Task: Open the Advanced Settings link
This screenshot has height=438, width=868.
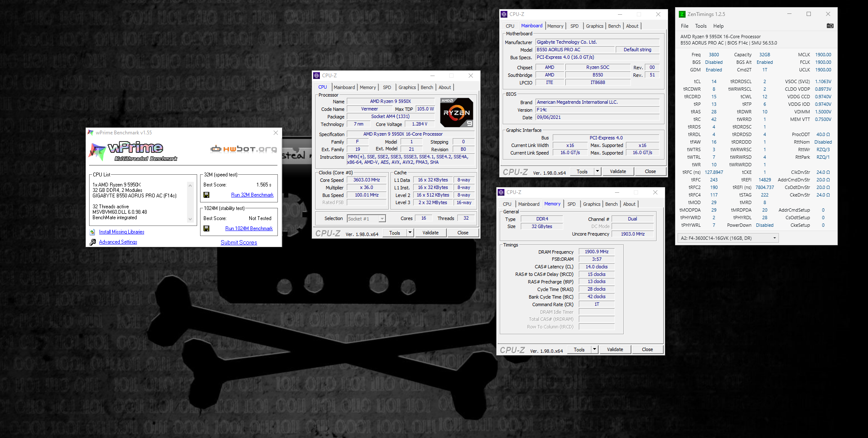Action: point(118,242)
